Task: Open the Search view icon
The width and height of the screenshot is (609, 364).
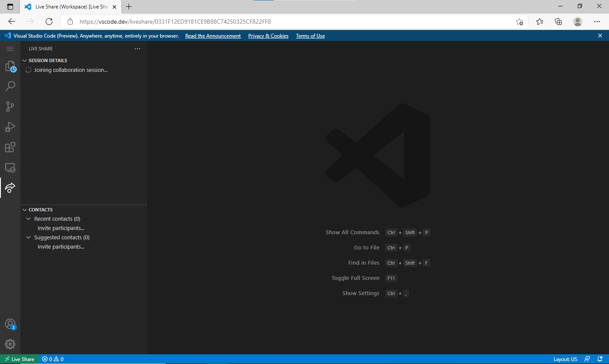Action: click(x=10, y=86)
